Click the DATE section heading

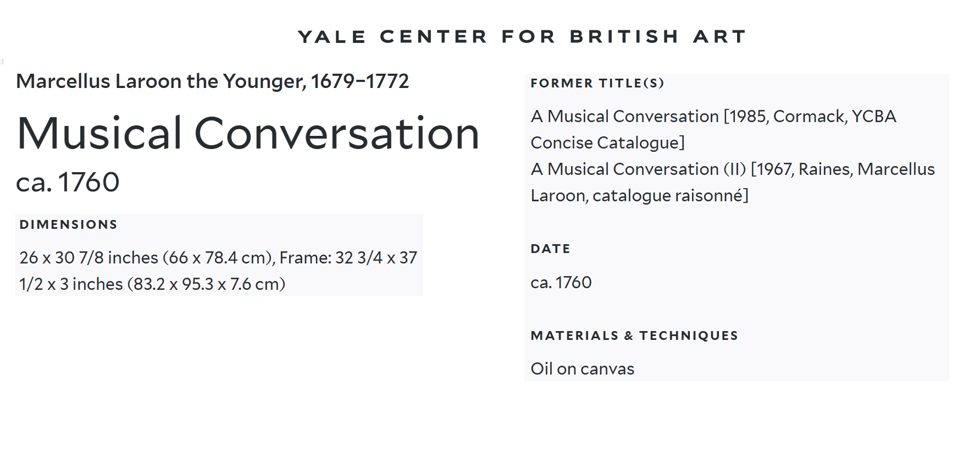(x=550, y=249)
